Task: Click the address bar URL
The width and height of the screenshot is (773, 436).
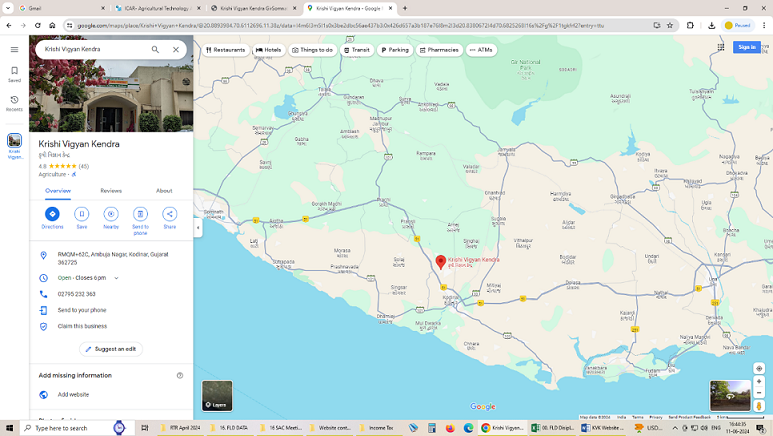Action: pos(340,26)
